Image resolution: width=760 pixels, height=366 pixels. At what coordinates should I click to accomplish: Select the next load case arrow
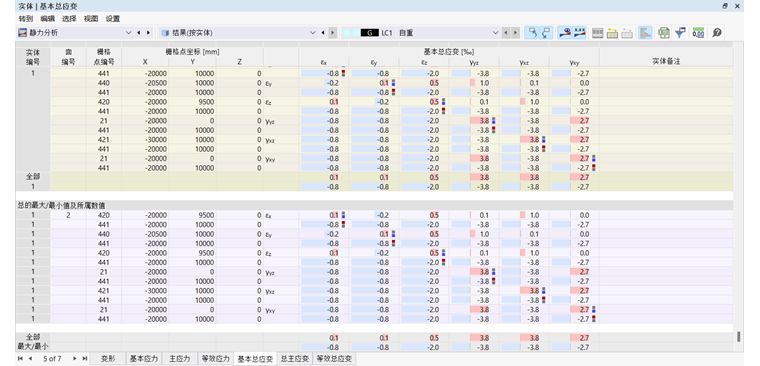[x=516, y=33]
